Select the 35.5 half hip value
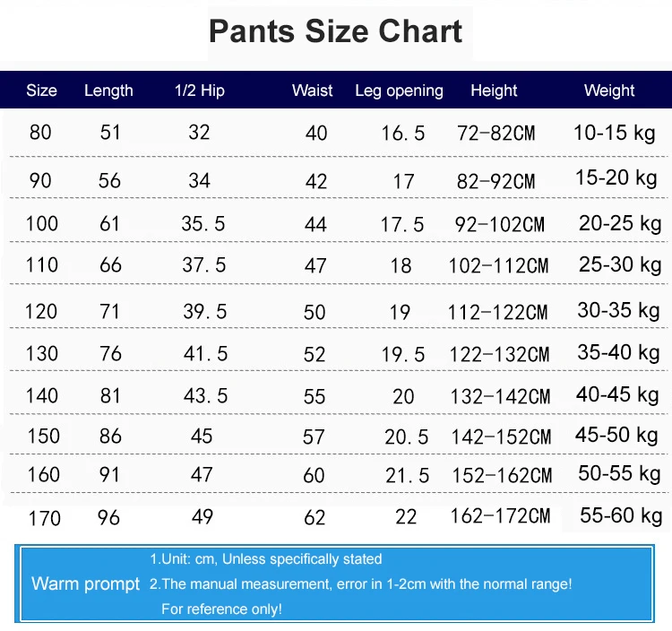Image resolution: width=672 pixels, height=631 pixels. tap(203, 223)
